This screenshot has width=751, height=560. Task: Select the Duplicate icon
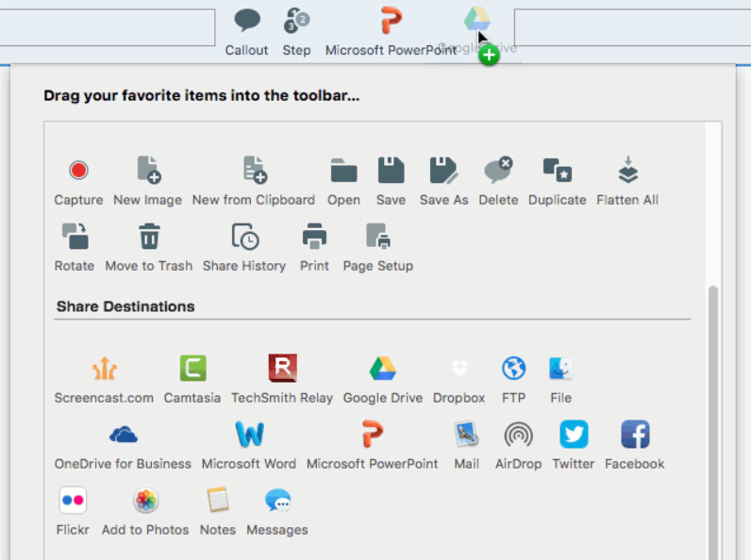(x=557, y=170)
